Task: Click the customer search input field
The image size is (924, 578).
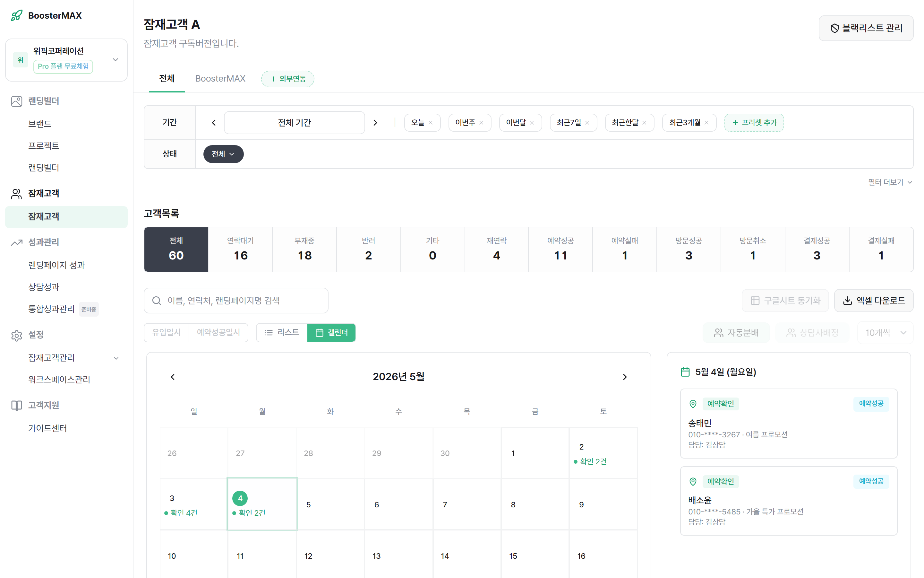Action: [x=236, y=301]
